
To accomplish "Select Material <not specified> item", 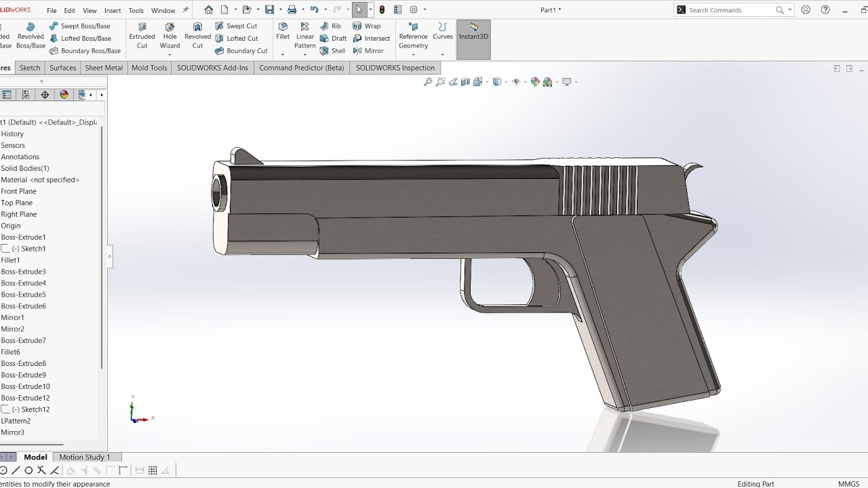I will tap(40, 180).
